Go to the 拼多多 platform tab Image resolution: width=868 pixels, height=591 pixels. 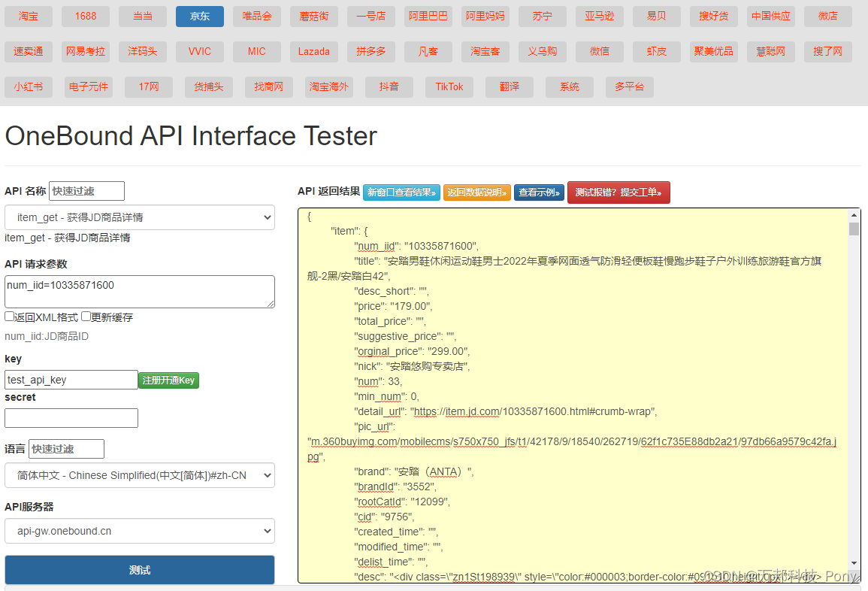371,52
